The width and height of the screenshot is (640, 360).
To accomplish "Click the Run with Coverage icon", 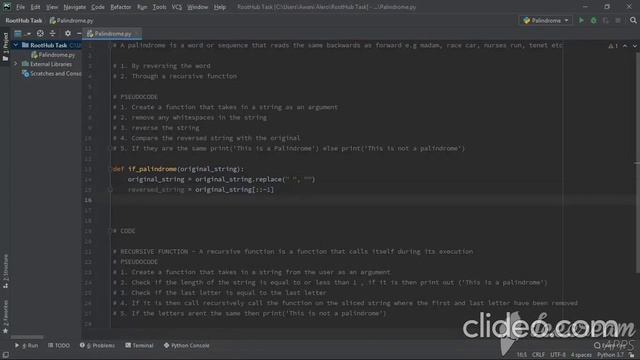I will click(x=606, y=20).
